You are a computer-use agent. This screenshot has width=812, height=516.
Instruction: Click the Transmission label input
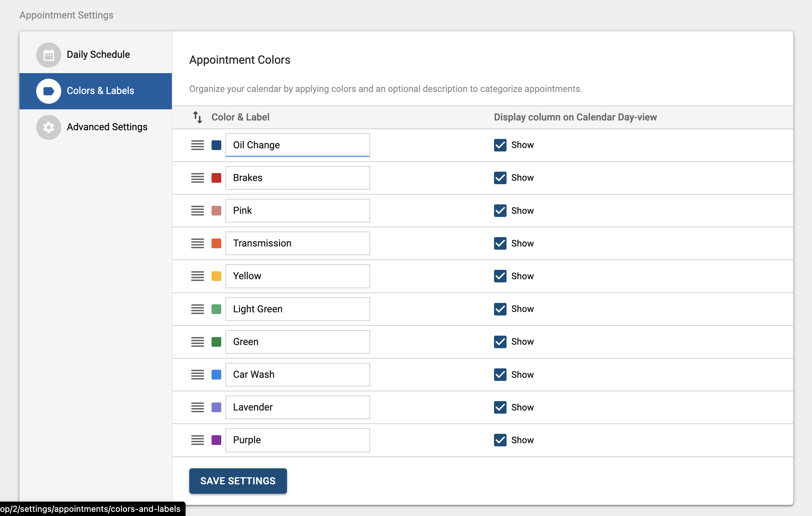298,243
